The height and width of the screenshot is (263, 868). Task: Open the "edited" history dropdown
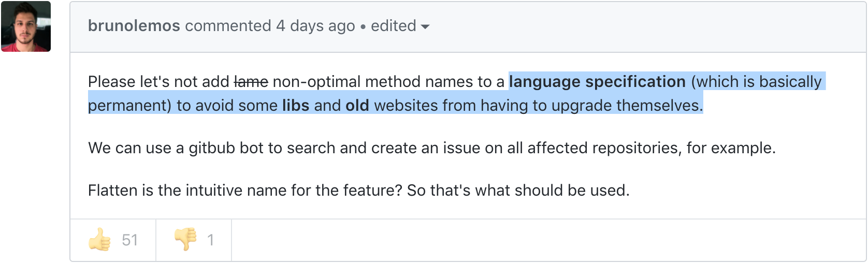pos(394,26)
